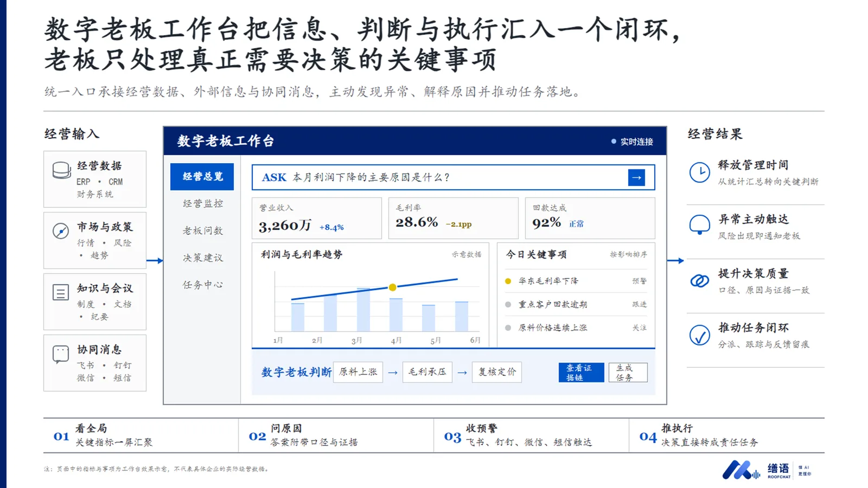The image size is (868, 488).
Task: Click the 03 收预警 step
Action: 532,435
